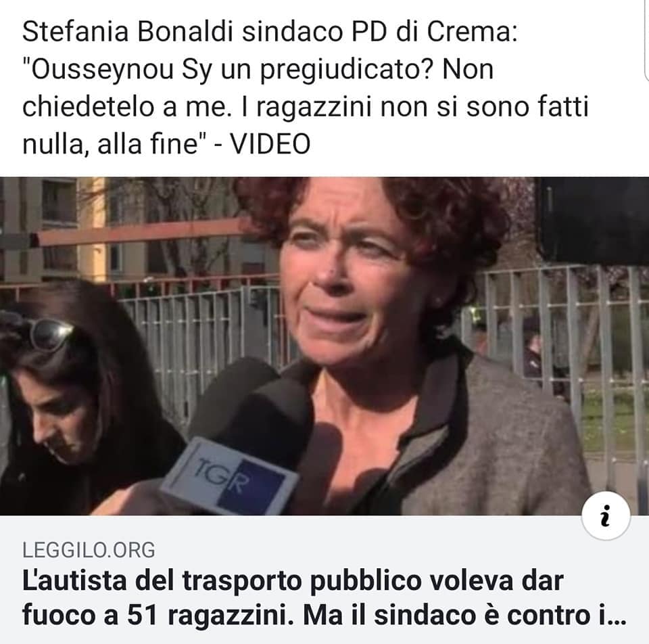Tap the gray link preview card footer
Image resolution: width=649 pixels, height=644 pixels.
tap(324, 580)
